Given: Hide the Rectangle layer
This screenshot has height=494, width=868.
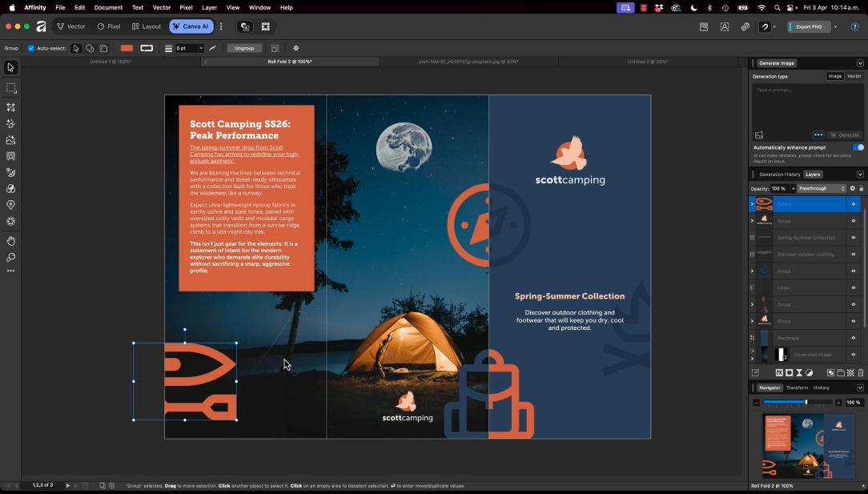Looking at the screenshot, I should tap(853, 338).
